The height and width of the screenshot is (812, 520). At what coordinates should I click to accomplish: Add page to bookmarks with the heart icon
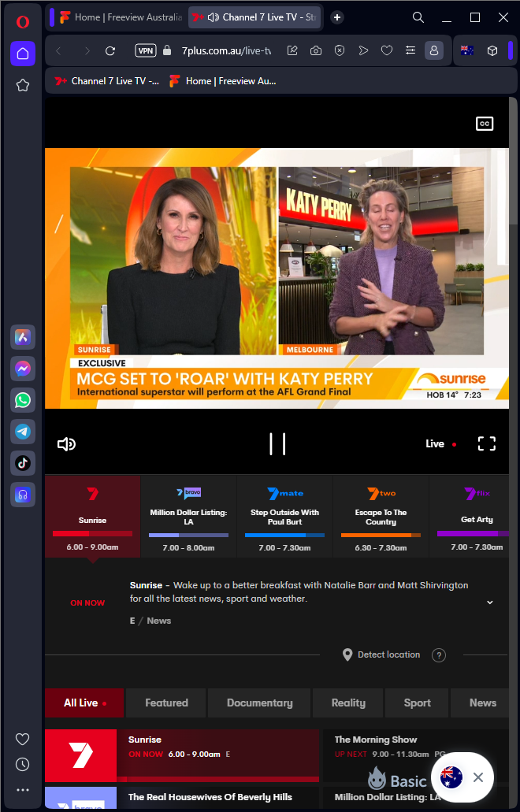tap(386, 50)
